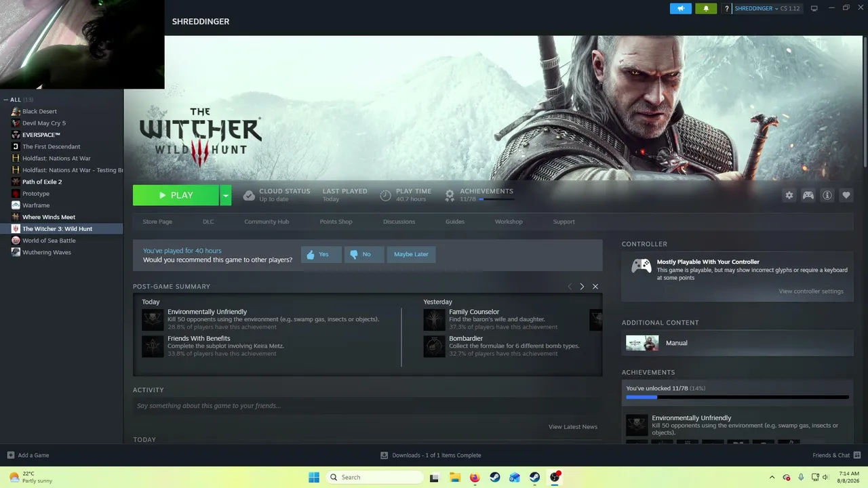Viewport: 868px width, 488px height.
Task: Click The First Descendant icon
Action: coord(16,146)
